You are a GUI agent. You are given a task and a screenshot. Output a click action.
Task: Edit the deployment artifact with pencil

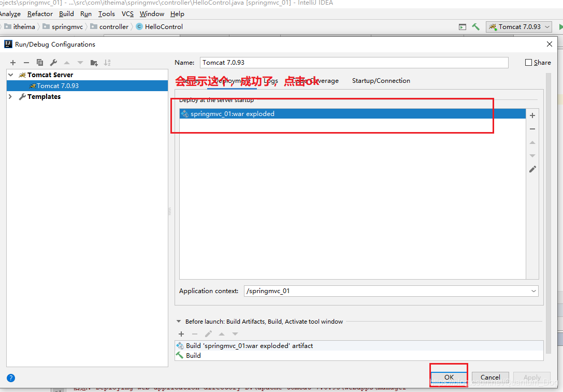point(532,169)
